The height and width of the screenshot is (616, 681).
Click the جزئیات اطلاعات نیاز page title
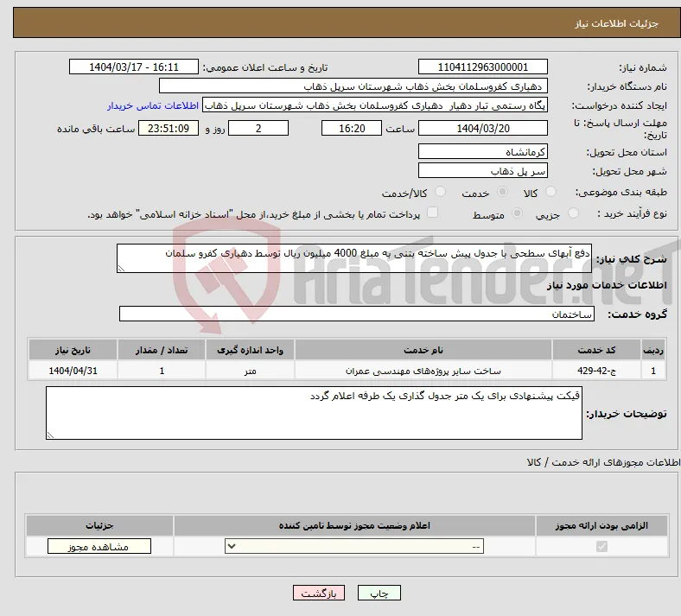point(617,23)
